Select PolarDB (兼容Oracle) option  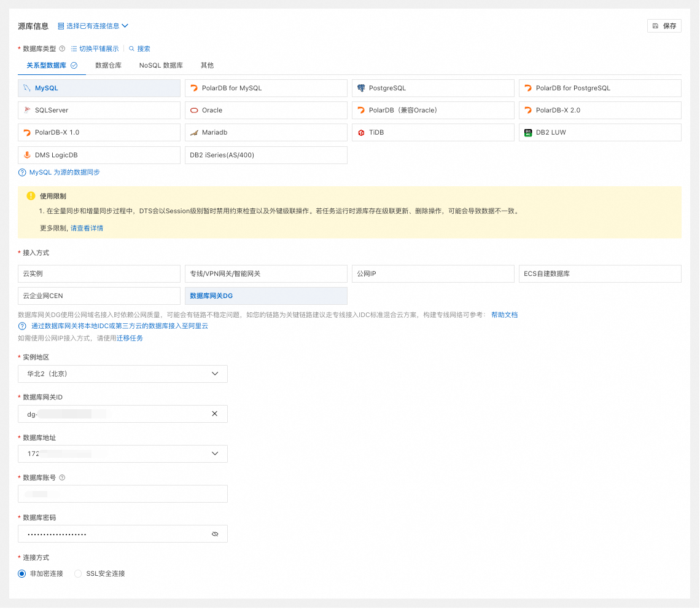pos(433,111)
